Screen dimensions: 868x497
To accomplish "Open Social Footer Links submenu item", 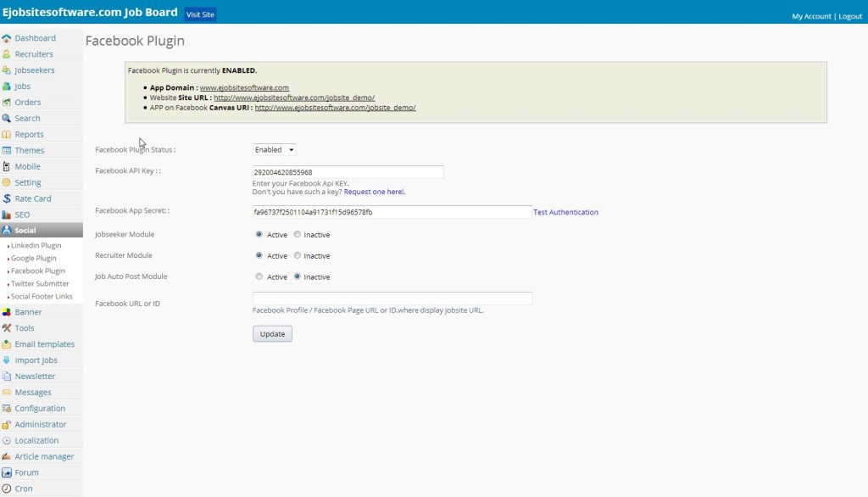I will coord(42,297).
